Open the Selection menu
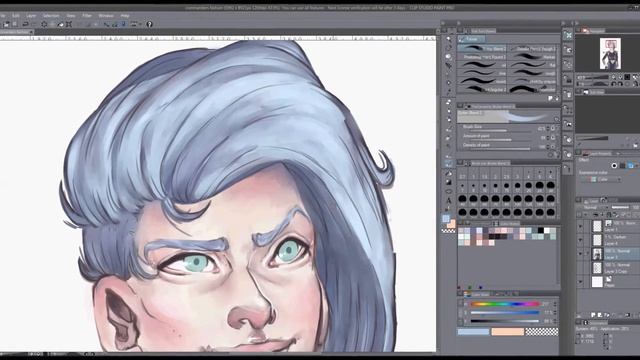 coord(51,16)
